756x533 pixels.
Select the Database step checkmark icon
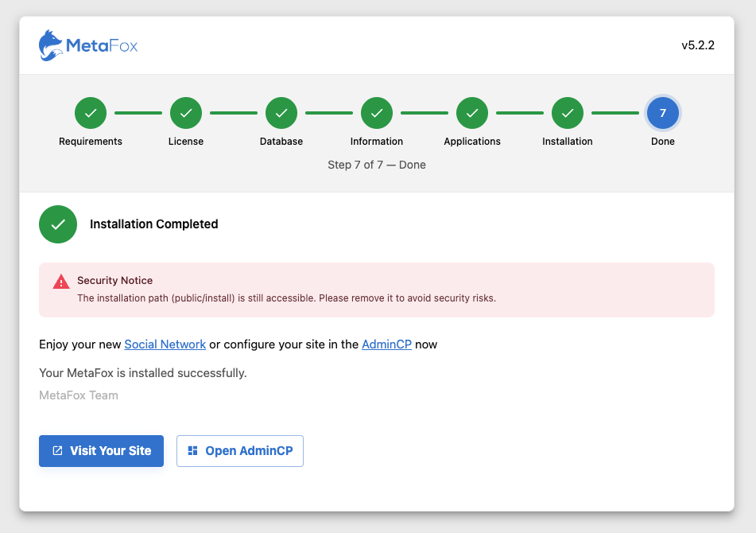point(281,113)
